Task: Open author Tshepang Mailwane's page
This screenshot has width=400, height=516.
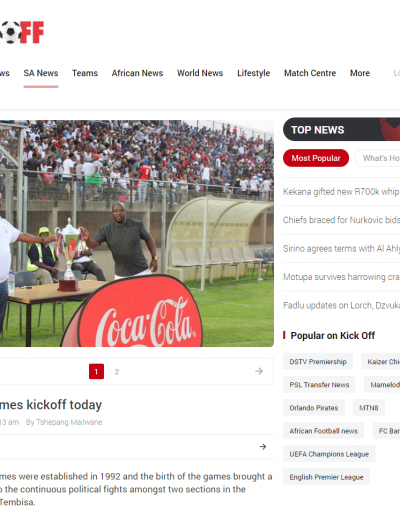Action: (x=69, y=422)
